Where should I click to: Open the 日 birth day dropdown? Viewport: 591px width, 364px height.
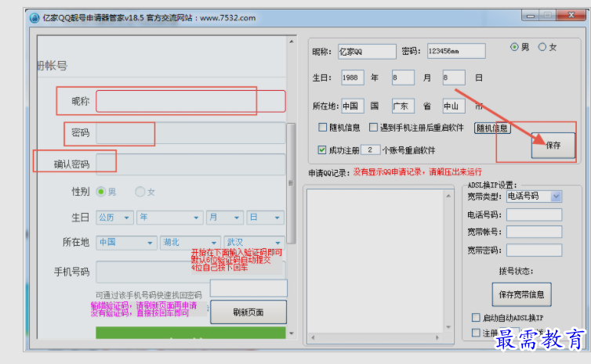click(x=265, y=218)
